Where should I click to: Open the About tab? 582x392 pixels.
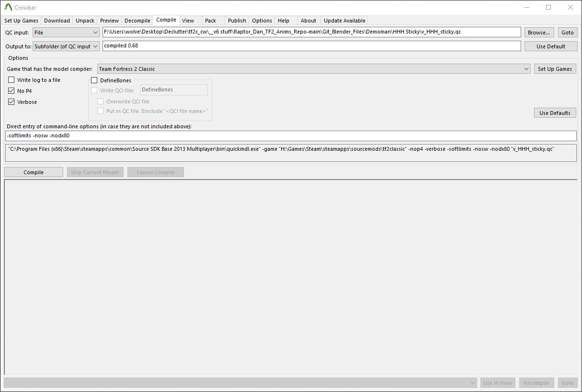pos(308,21)
